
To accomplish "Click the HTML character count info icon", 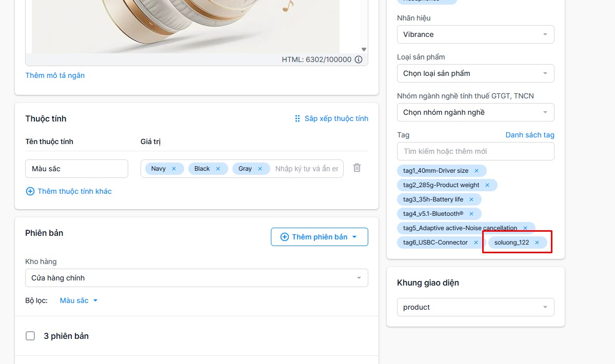I will pyautogui.click(x=359, y=59).
